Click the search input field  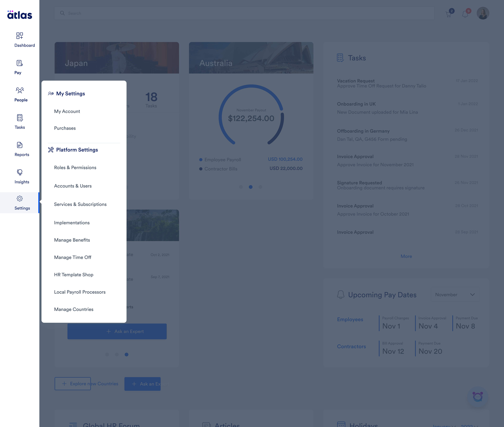pyautogui.click(x=244, y=13)
